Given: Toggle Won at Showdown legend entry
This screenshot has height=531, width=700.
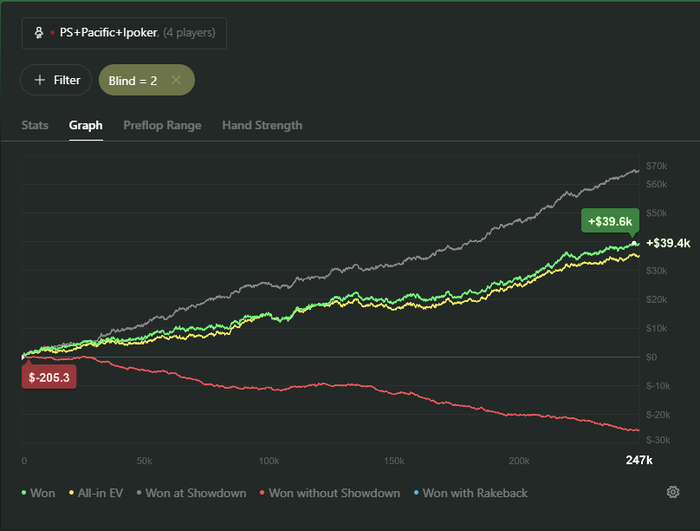Looking at the screenshot, I should pos(195,493).
